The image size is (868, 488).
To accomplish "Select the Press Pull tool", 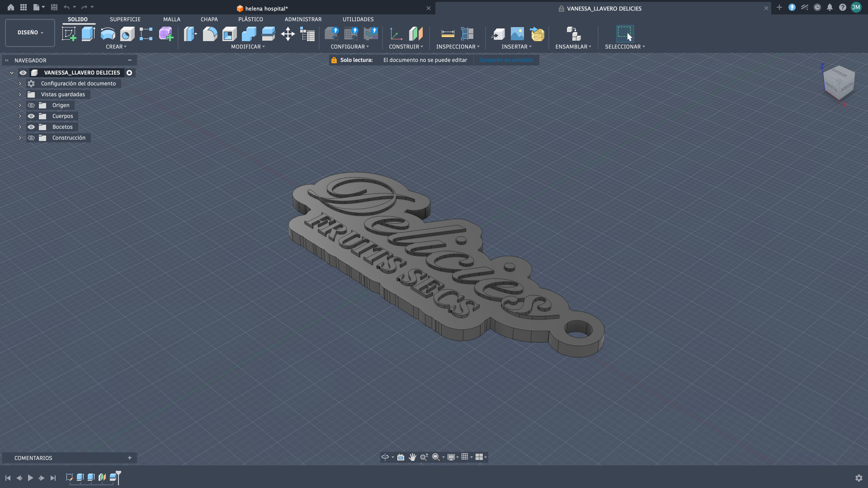I will tap(190, 34).
